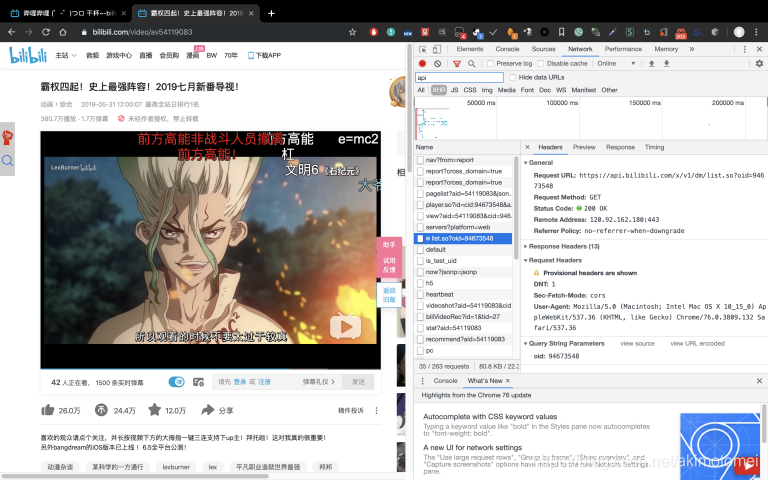The height and width of the screenshot is (480, 768).
Task: Tick checkbox for servers?platform=web request
Action: pos(420,227)
